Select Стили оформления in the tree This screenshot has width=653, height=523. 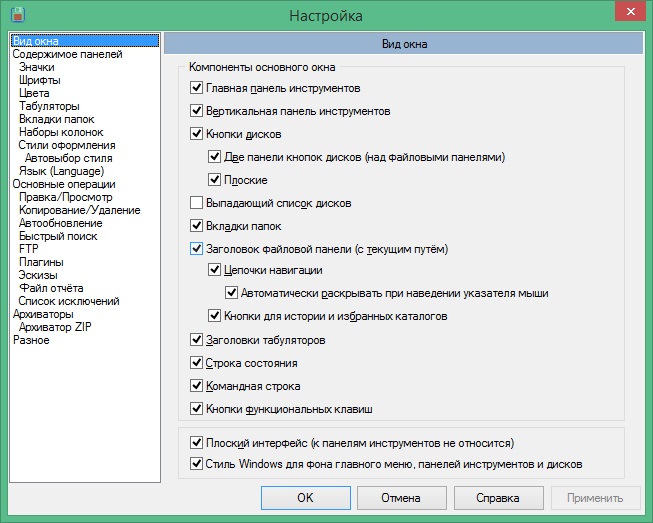67,145
